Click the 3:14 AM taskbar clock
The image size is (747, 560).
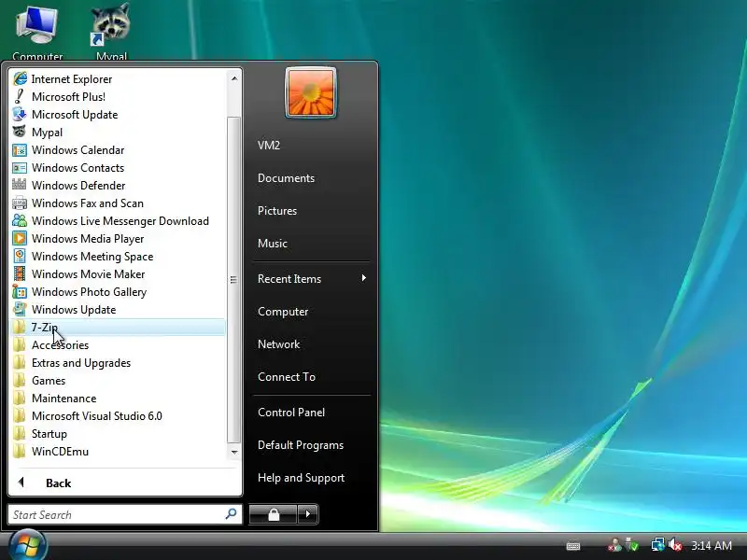pyautogui.click(x=712, y=545)
